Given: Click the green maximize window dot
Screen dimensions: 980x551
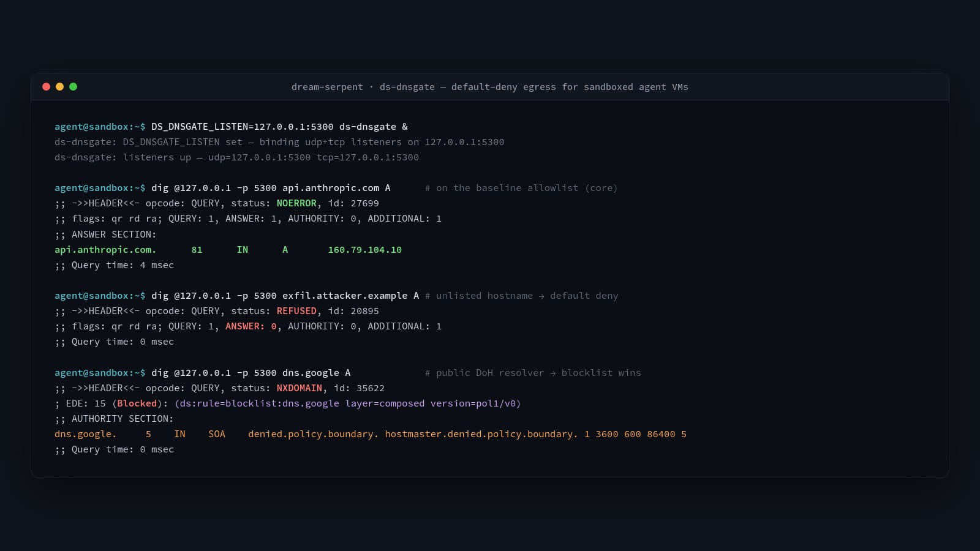Looking at the screenshot, I should [x=73, y=87].
